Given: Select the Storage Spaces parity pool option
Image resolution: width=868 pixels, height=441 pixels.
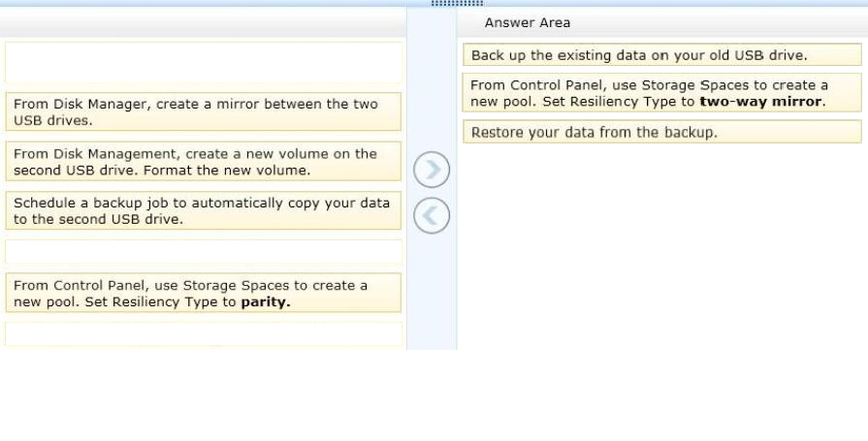Looking at the screenshot, I should [x=203, y=293].
